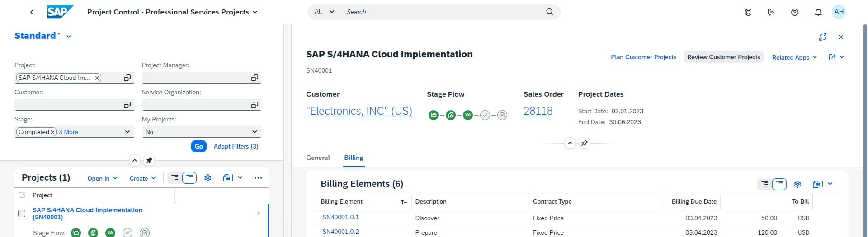Open Project Manager value help
The height and width of the screenshot is (237, 868).
(x=255, y=78)
